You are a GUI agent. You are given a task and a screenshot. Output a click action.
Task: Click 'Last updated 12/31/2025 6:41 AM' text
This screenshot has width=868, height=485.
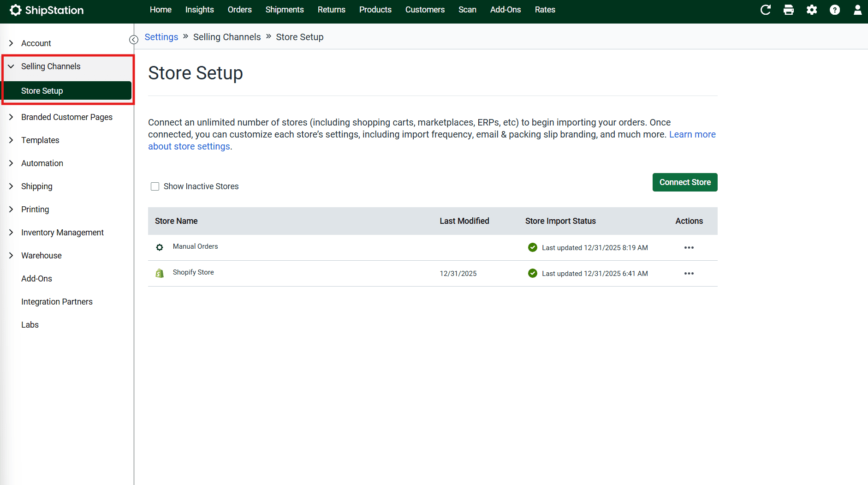[595, 274]
